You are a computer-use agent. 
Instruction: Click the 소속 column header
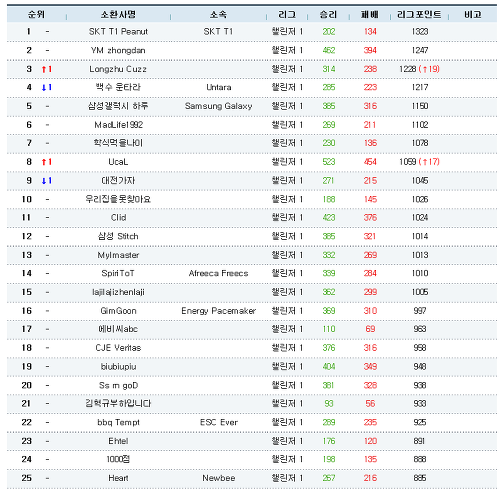pyautogui.click(x=218, y=14)
